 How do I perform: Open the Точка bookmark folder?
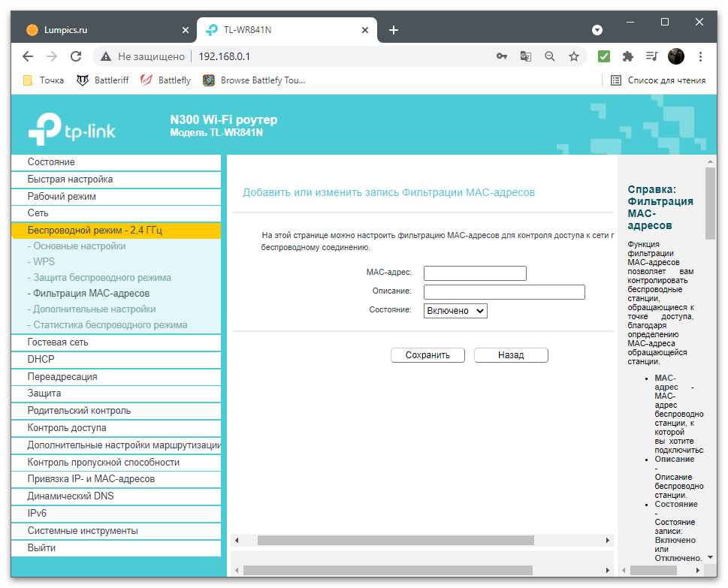(x=44, y=80)
